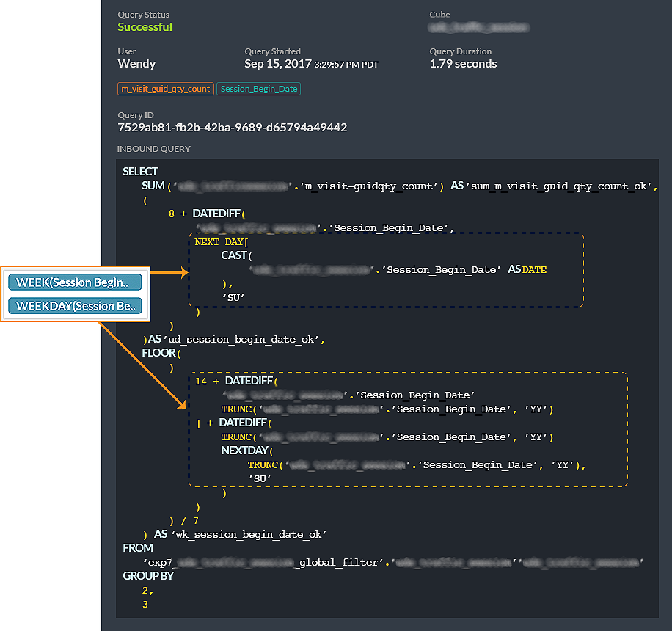The height and width of the screenshot is (631, 672).
Task: Click the Successful query status label
Action: 145,27
